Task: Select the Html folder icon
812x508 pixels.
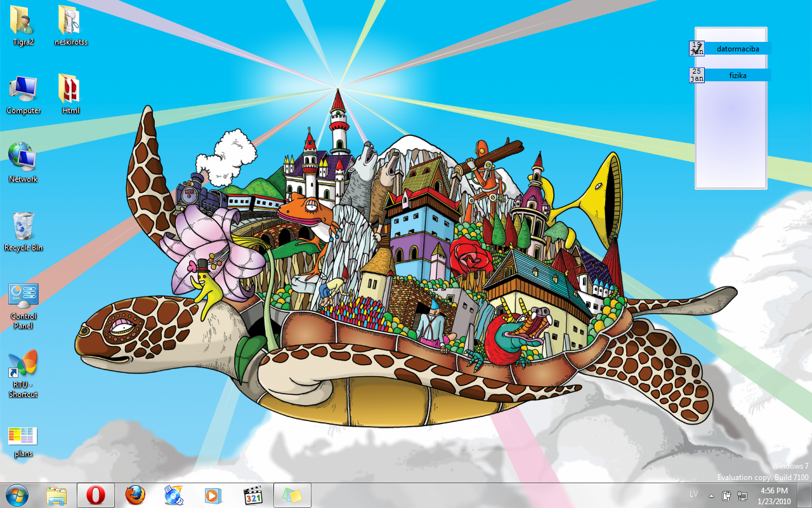Action: pyautogui.click(x=70, y=95)
